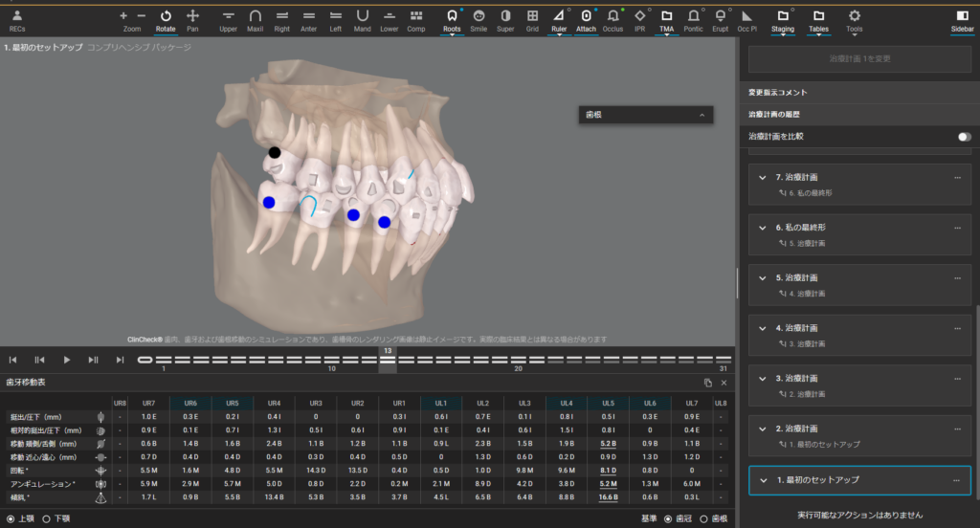This screenshot has width=980, height=528.
Task: Collapse the 歯根 dropdown panel
Action: pos(702,115)
